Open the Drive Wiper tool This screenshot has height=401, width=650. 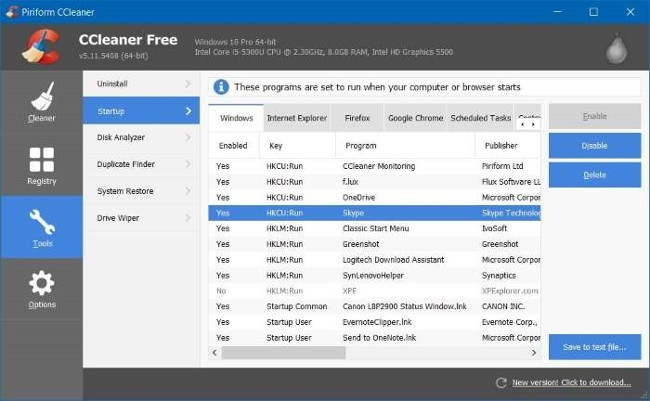(140, 218)
